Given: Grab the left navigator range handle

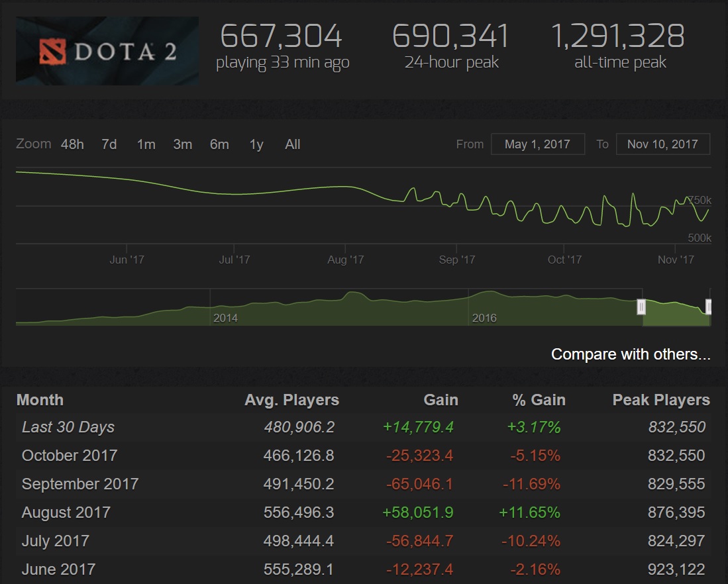Looking at the screenshot, I should tap(641, 307).
